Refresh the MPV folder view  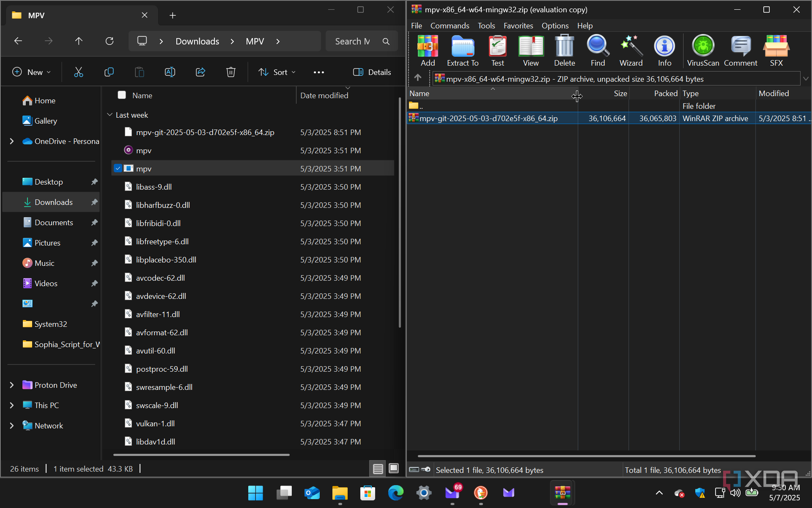[110, 41]
